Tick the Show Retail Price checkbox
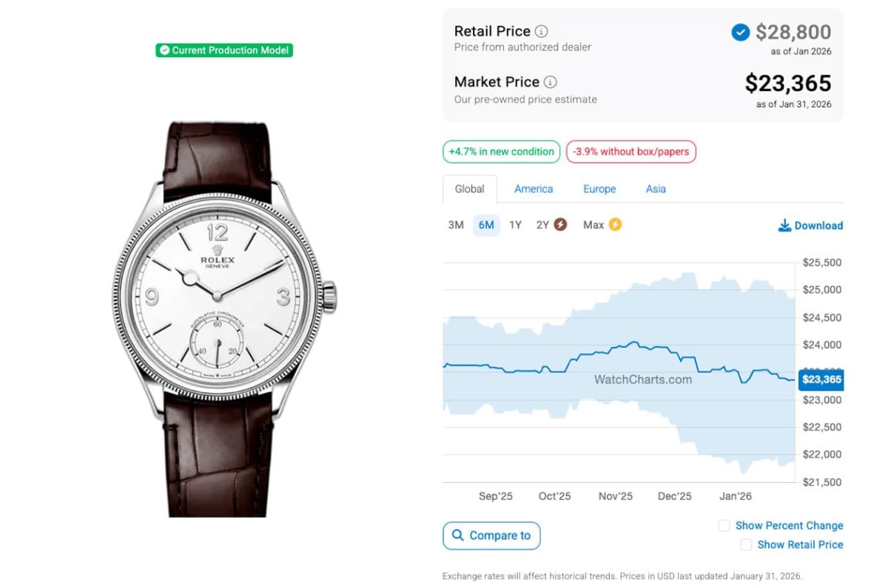This screenshot has width=888, height=588. [x=746, y=544]
